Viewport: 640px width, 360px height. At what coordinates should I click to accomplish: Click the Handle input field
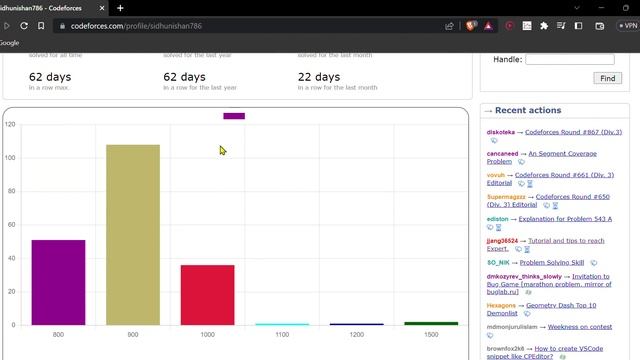[x=570, y=60]
